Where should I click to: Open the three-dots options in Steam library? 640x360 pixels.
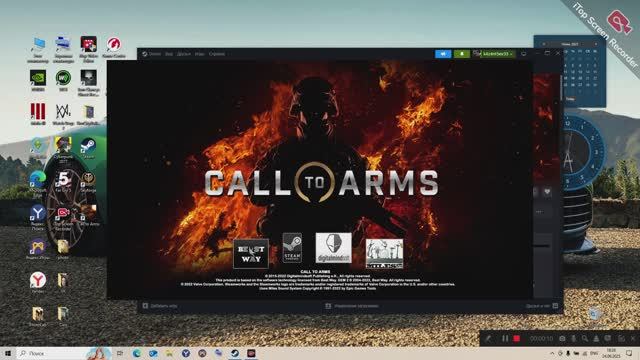point(540,212)
